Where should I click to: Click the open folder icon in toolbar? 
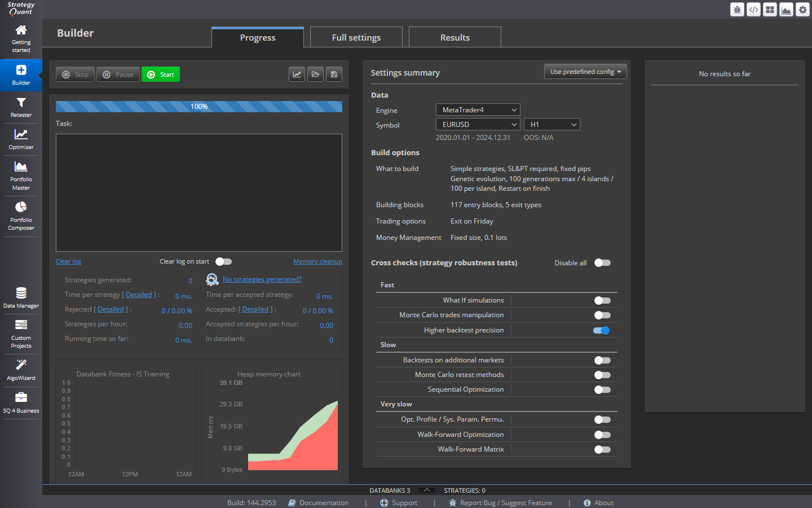[x=315, y=75]
